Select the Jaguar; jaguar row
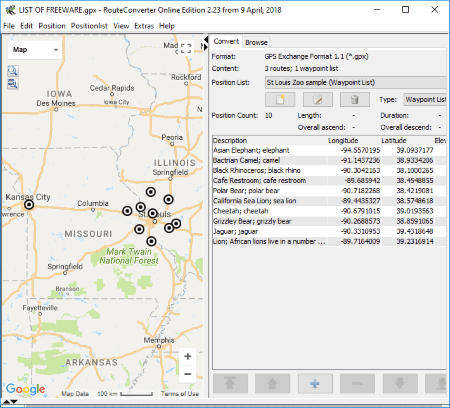450x408 pixels. (x=329, y=231)
